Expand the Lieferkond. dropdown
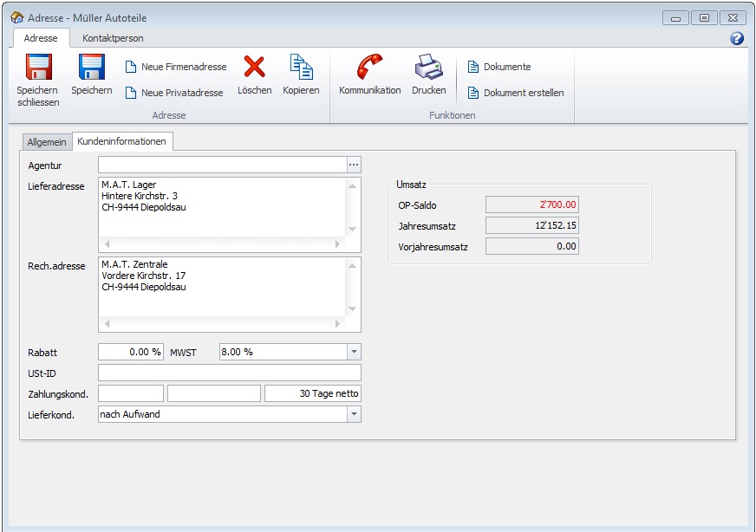Image resolution: width=756 pixels, height=532 pixels. pyautogui.click(x=353, y=415)
